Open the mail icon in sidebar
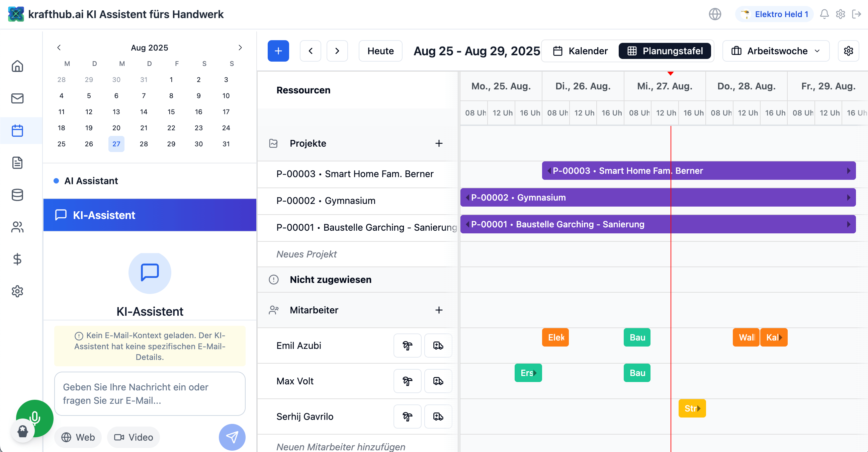 pos(17,98)
